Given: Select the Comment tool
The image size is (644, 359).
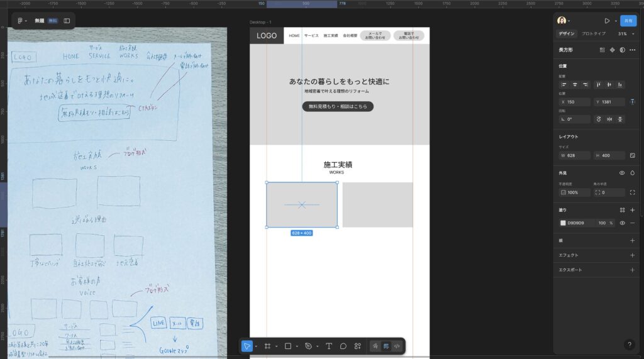Looking at the screenshot, I should click(x=343, y=346).
